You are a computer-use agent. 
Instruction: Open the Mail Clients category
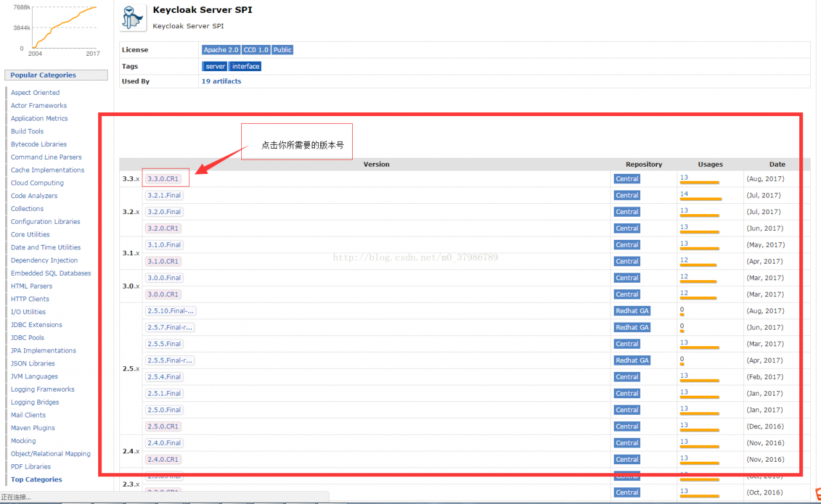(28, 415)
